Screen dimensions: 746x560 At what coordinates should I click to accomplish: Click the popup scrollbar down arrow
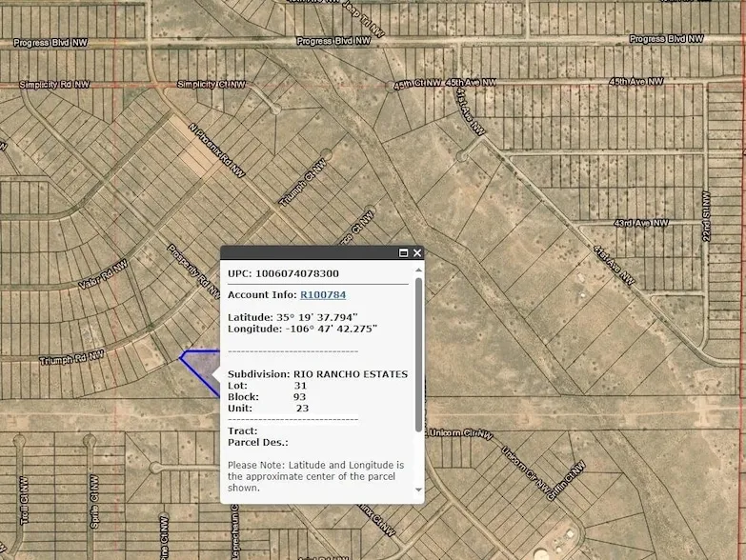point(418,490)
